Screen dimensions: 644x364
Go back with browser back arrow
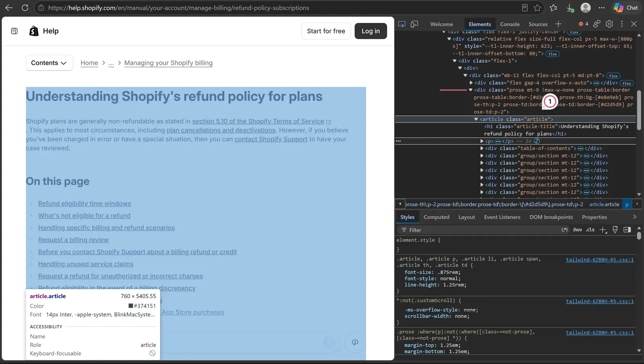point(9,8)
